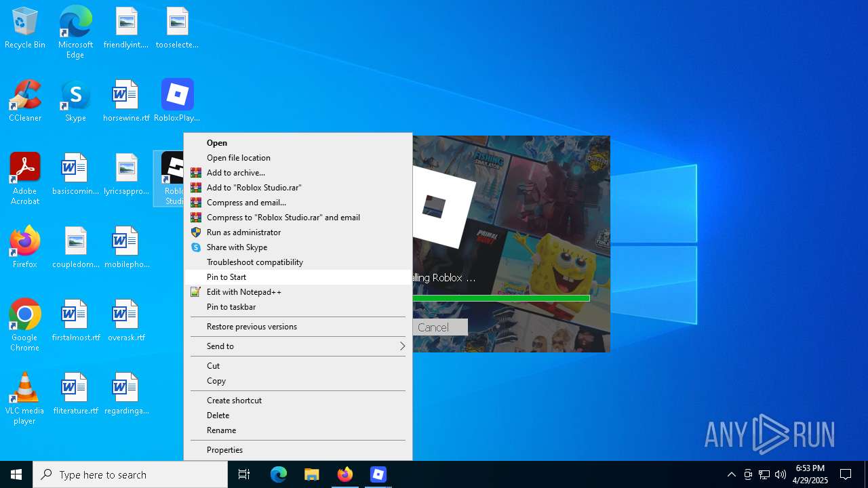Viewport: 868px width, 488px height.
Task: Choose Rename in the context menu
Action: (x=298, y=430)
